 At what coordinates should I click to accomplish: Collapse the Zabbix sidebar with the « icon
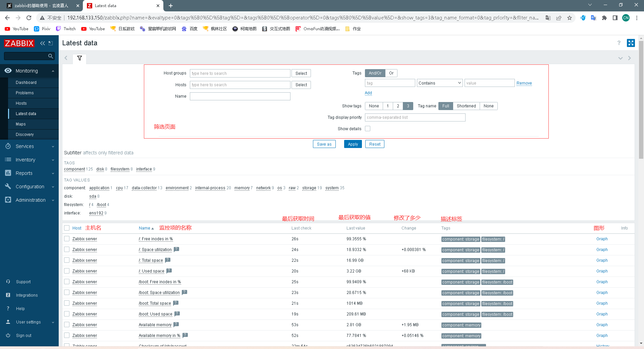pyautogui.click(x=42, y=43)
